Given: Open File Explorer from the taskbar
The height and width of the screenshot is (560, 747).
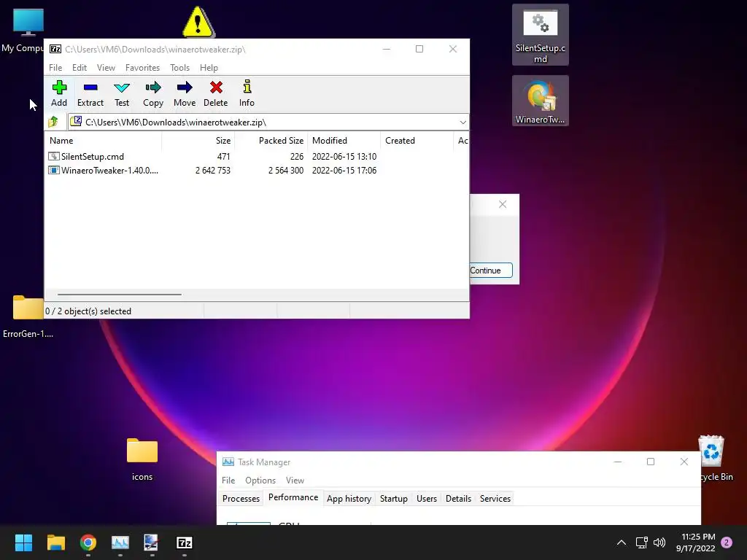Looking at the screenshot, I should (x=55, y=542).
